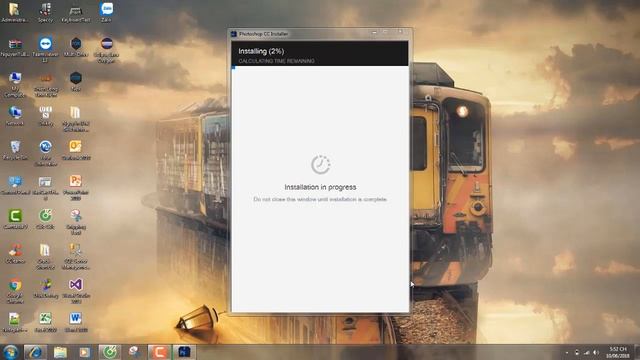The image size is (640, 360).
Task: Launch the Camtasia desktop shortcut
Action: pos(15,219)
